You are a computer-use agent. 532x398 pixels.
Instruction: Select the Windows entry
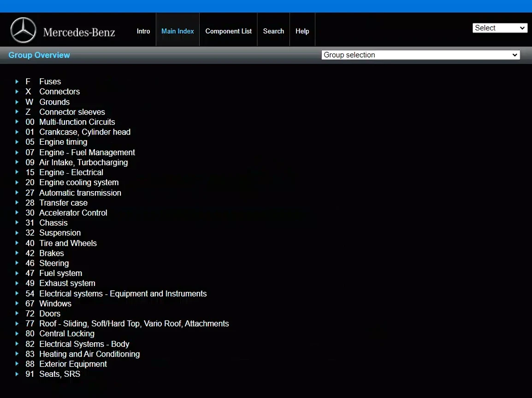55,304
